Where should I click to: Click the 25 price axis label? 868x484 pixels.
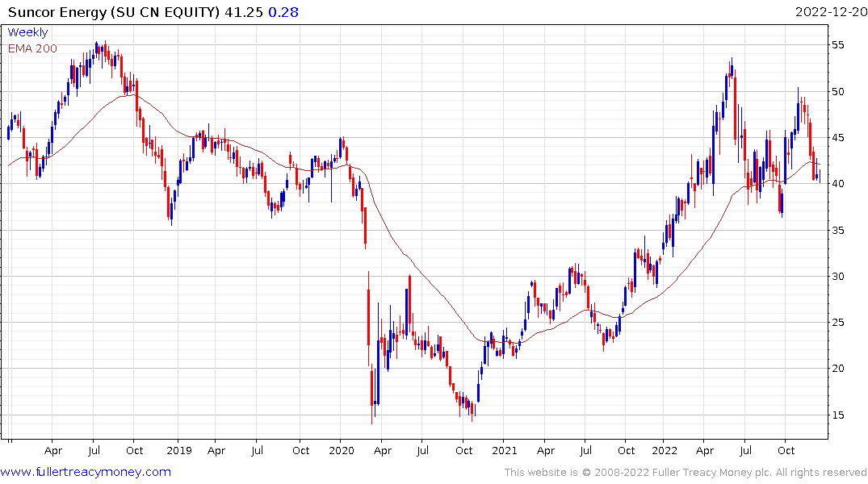click(838, 323)
